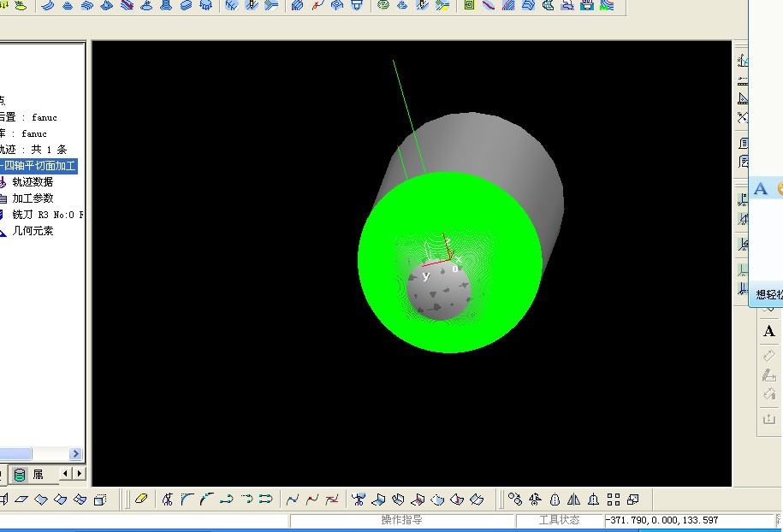Select 铣刀 R3 tool entry

point(47,215)
